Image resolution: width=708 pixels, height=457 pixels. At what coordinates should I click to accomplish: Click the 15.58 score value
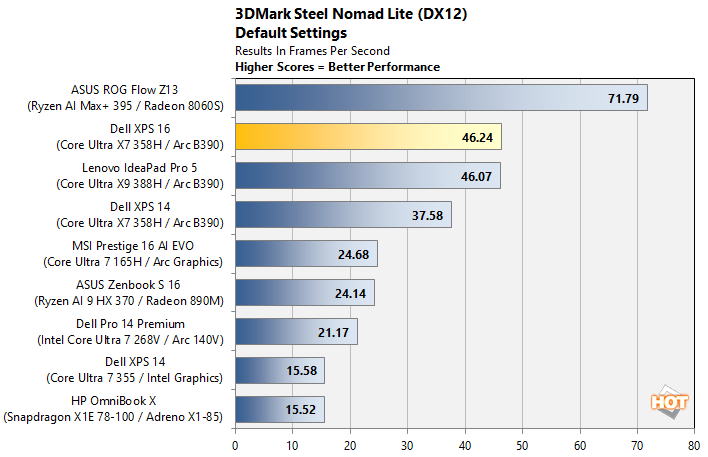(x=302, y=371)
